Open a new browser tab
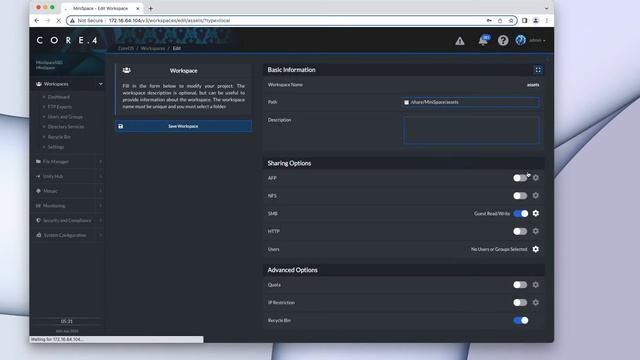Viewport: 640px width, 360px height. (x=151, y=8)
